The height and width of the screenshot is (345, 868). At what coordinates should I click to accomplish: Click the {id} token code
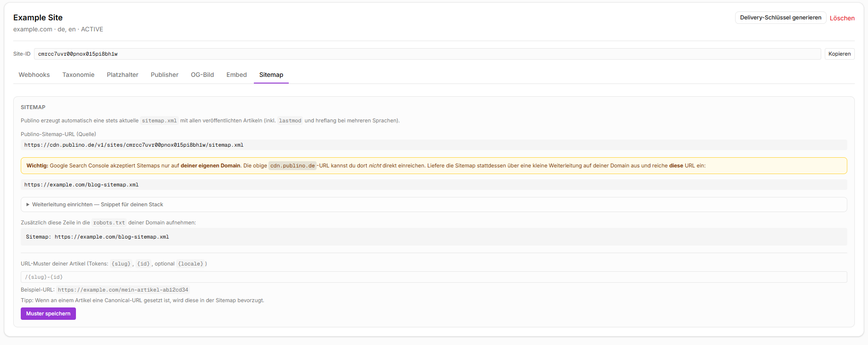click(x=143, y=264)
